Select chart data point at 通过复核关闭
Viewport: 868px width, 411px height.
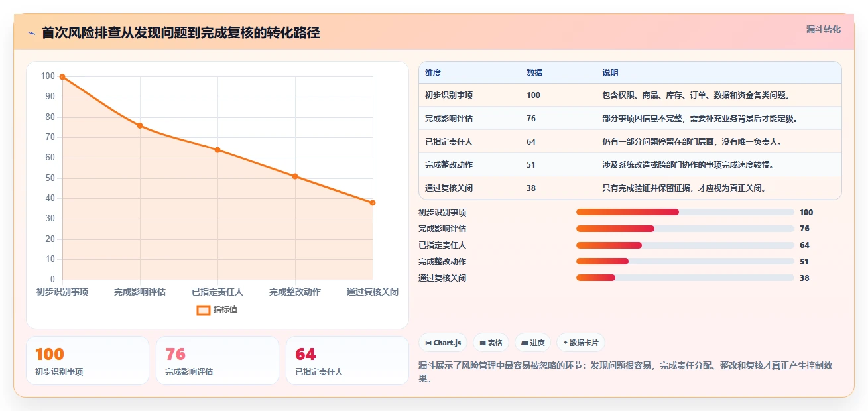point(373,203)
